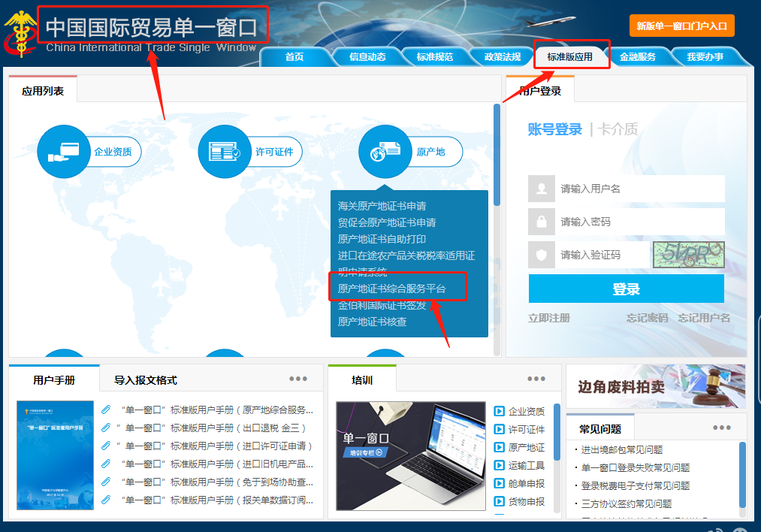
Task: Switch to the 导入报文格式 tab
Action: [x=146, y=380]
